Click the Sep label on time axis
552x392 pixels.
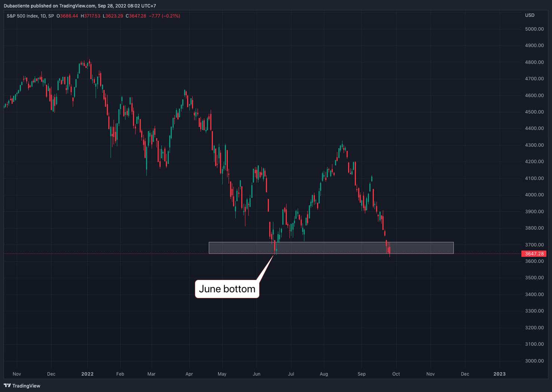coord(362,374)
